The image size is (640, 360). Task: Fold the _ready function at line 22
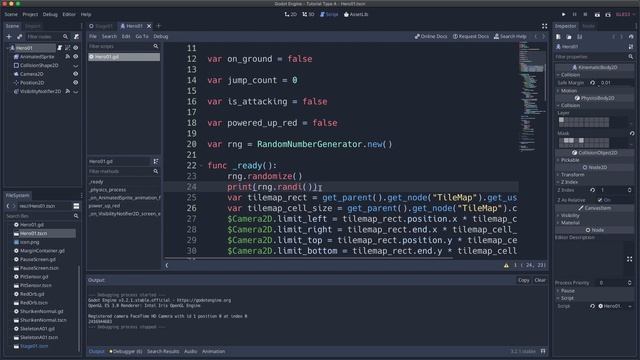tap(200, 166)
